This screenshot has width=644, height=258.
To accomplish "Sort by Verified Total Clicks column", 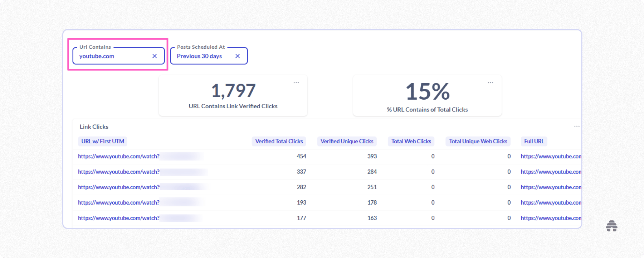I will point(279,141).
